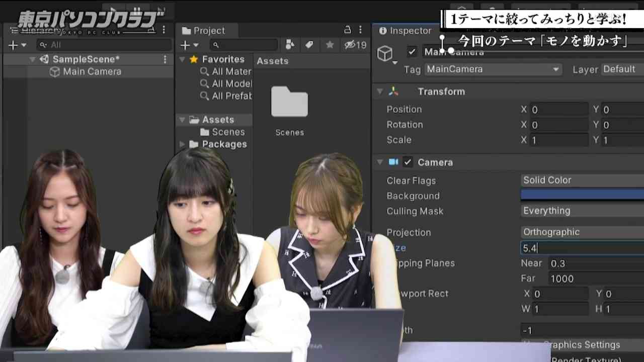644x362 pixels.
Task: Click the Camera component icon
Action: (393, 162)
